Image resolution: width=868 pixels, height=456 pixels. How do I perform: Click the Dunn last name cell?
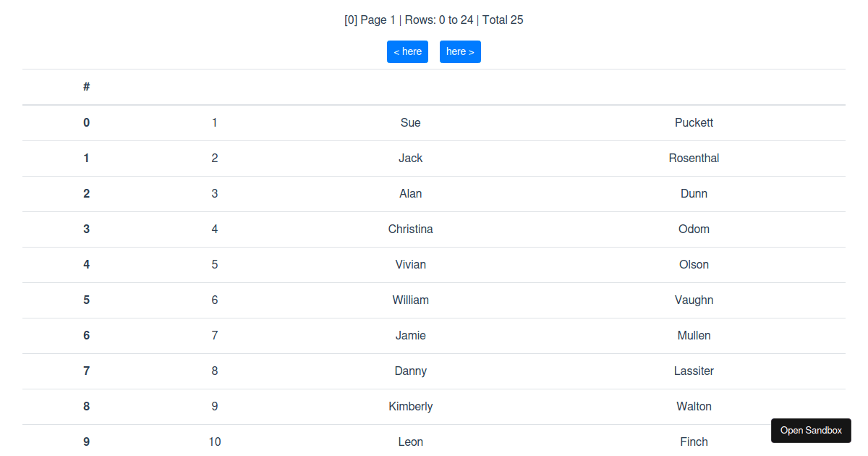694,193
